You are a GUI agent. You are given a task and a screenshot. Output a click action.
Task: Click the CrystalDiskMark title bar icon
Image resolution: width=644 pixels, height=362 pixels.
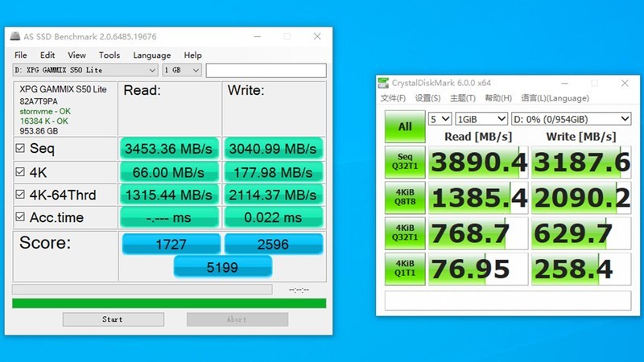pos(383,83)
